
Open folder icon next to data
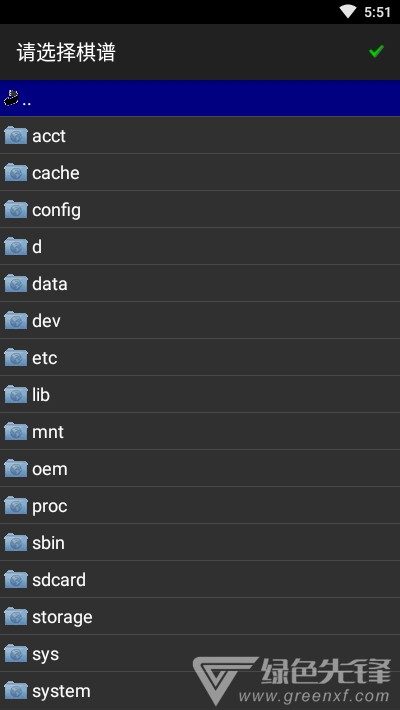click(x=16, y=284)
